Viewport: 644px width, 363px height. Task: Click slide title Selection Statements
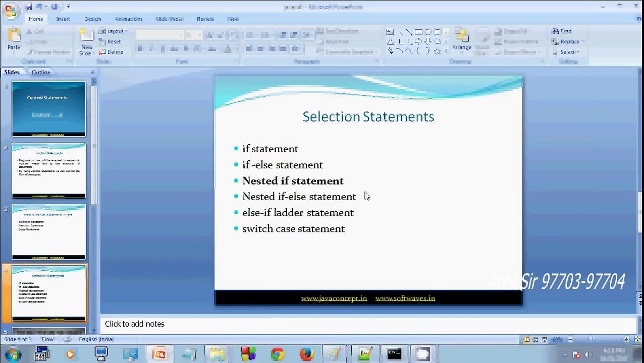[368, 116]
